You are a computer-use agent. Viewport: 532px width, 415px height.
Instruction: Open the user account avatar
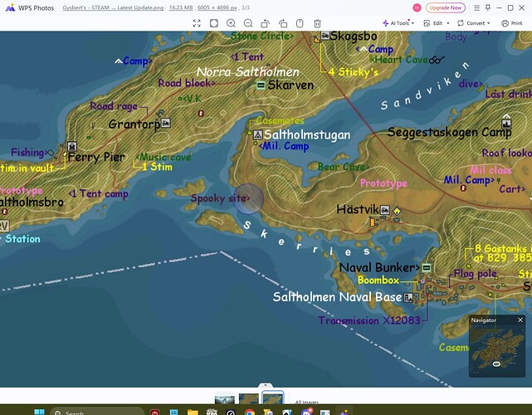point(417,7)
